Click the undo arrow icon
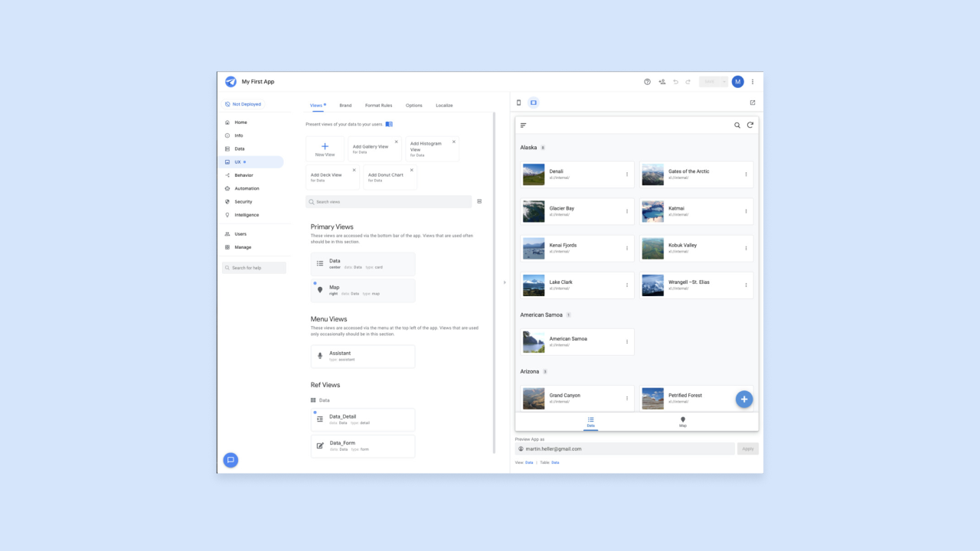This screenshot has width=980, height=551. (676, 82)
